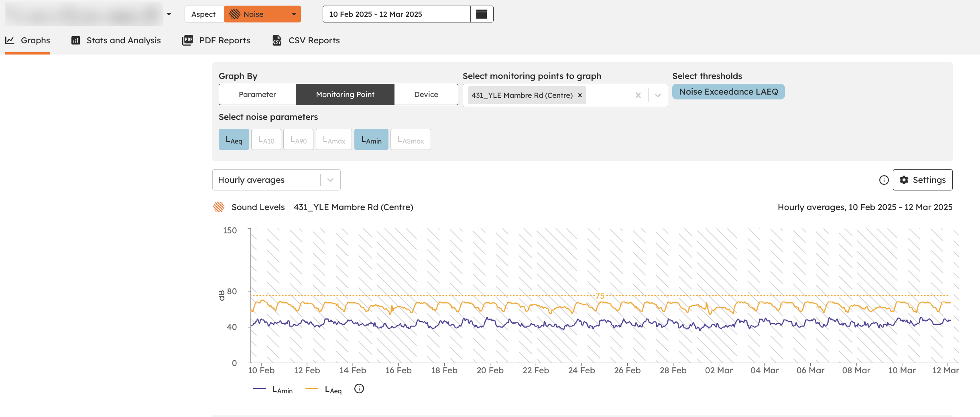Remove the 431_YLE Mambre Rd (Centre) tag

[x=580, y=95]
